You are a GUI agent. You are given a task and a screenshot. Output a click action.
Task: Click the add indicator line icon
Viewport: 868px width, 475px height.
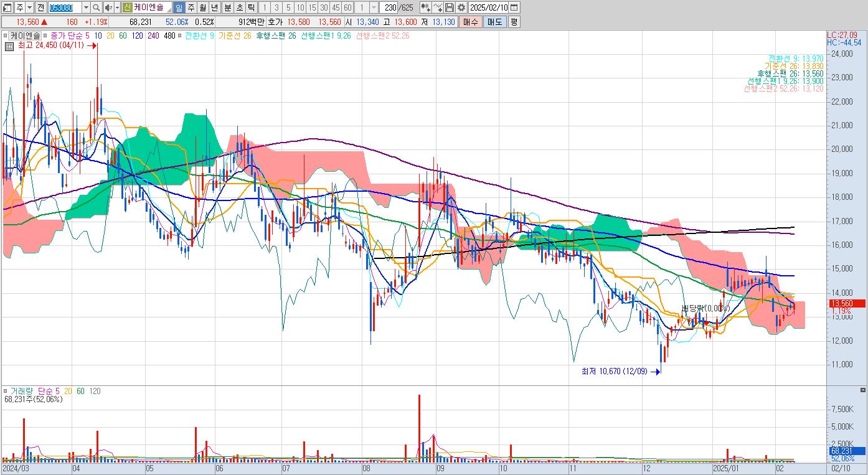pyautogui.click(x=438, y=7)
